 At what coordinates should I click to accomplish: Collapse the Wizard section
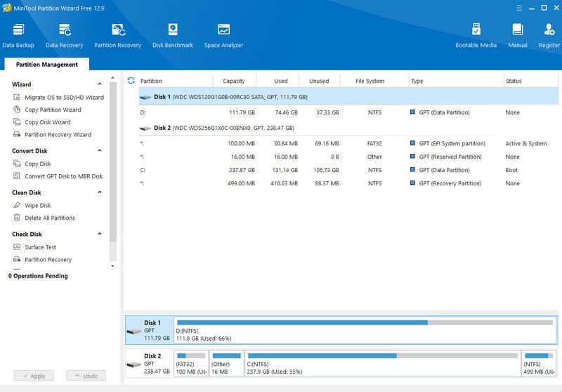pyautogui.click(x=100, y=84)
